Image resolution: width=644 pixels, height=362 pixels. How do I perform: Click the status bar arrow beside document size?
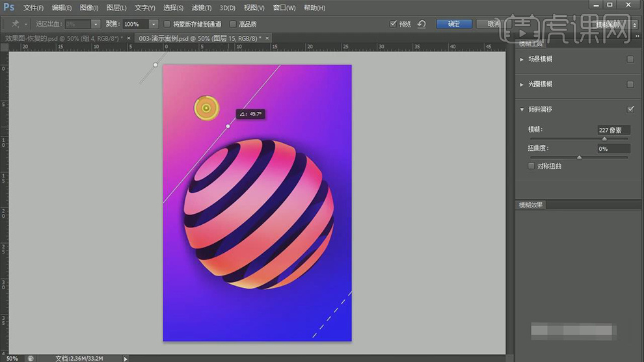tap(126, 358)
